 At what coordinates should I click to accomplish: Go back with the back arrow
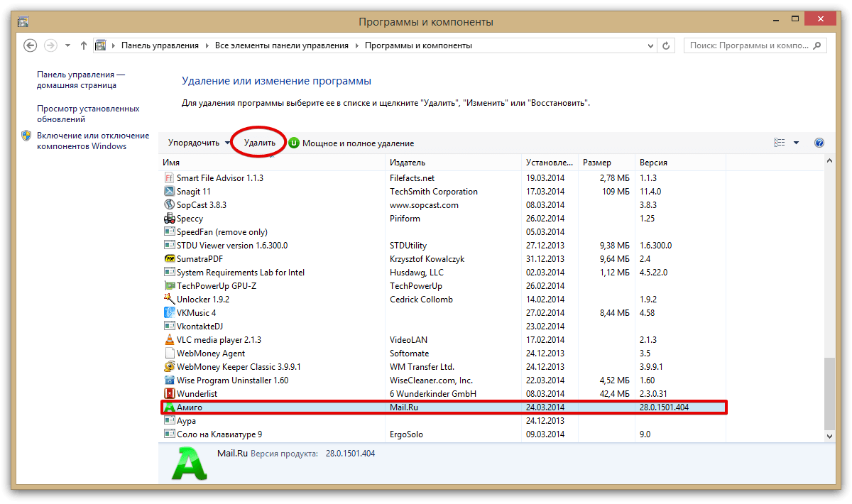30,45
